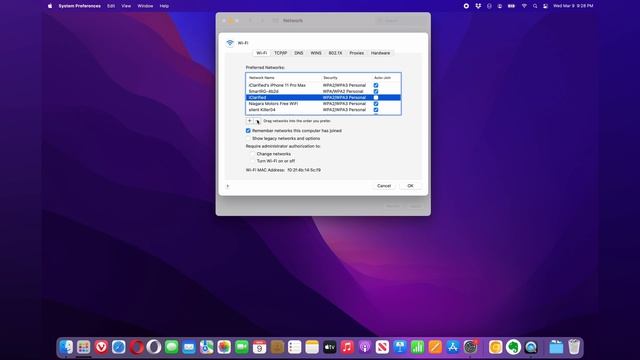The image size is (640, 360).
Task: Open the Window menu
Action: pyautogui.click(x=145, y=6)
